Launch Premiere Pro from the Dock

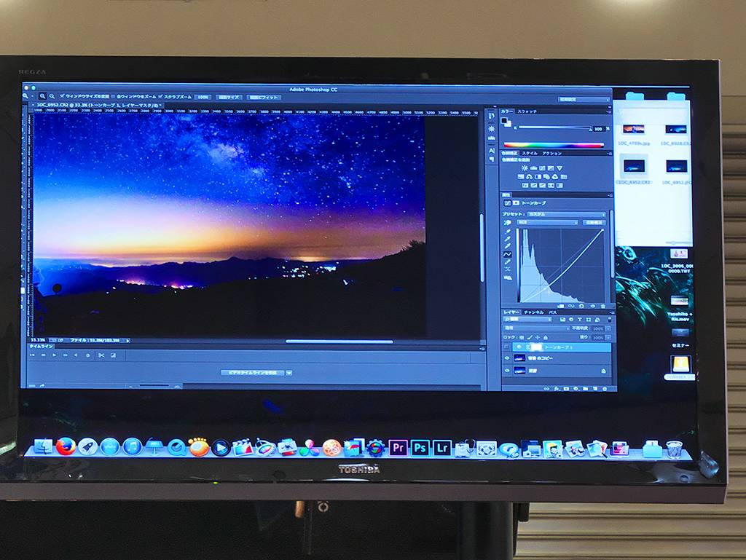(x=398, y=448)
